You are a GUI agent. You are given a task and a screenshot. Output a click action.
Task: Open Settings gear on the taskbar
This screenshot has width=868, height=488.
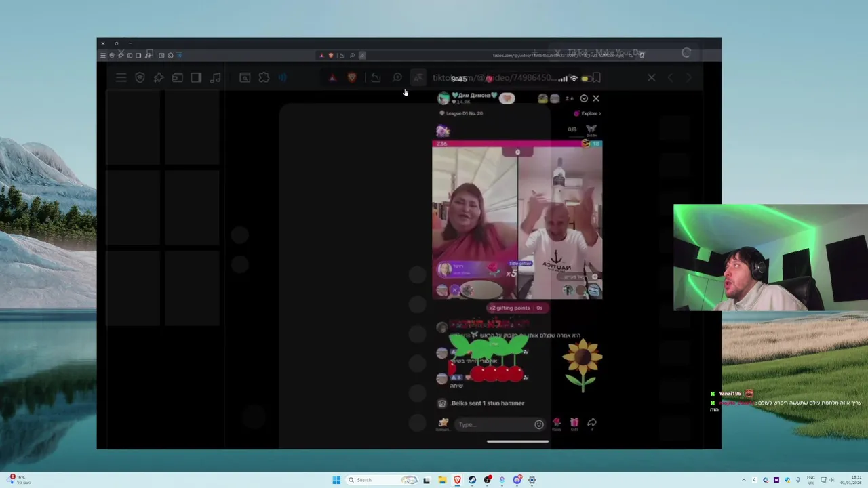(x=532, y=480)
